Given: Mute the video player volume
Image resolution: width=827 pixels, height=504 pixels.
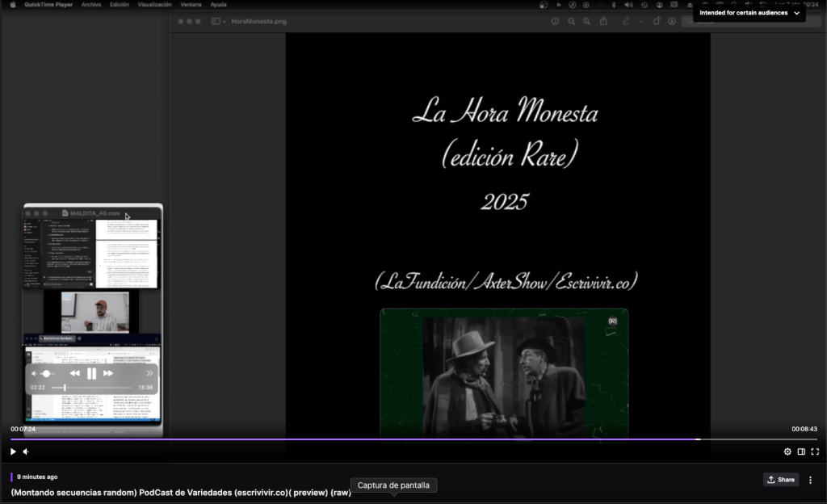Looking at the screenshot, I should (26, 451).
